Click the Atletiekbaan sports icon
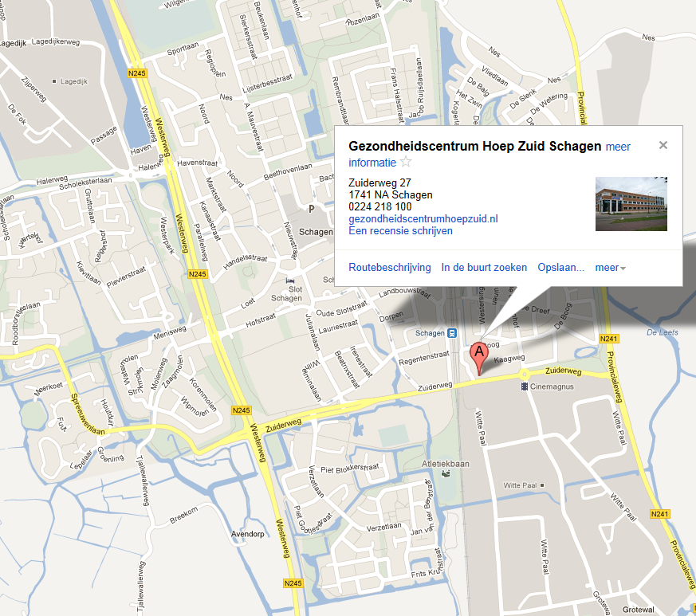Image resolution: width=696 pixels, height=616 pixels. coord(446,473)
